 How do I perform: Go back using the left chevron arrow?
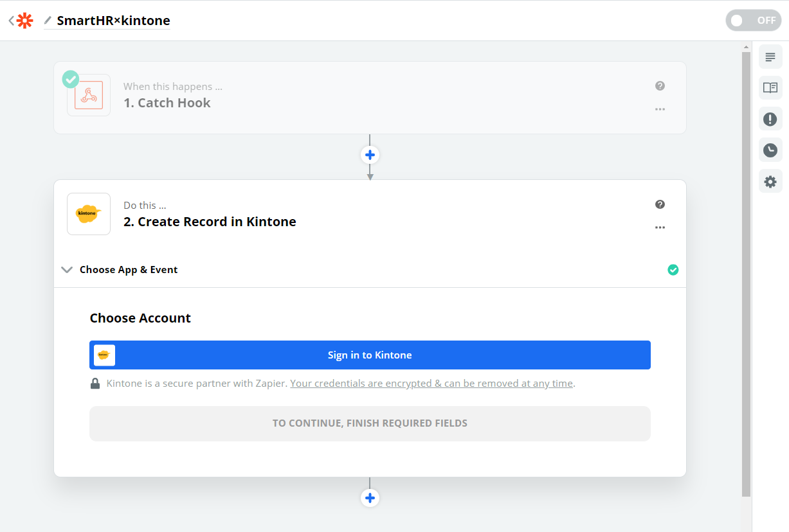click(11, 21)
